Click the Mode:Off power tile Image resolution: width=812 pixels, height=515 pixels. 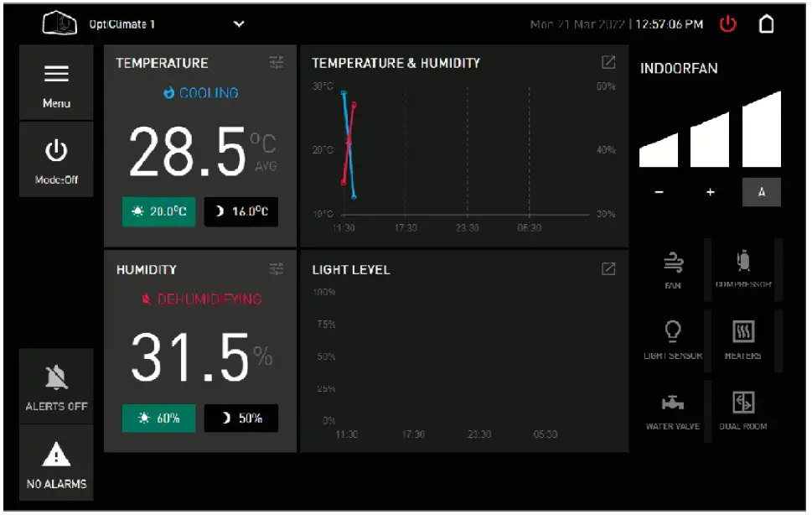tap(56, 159)
